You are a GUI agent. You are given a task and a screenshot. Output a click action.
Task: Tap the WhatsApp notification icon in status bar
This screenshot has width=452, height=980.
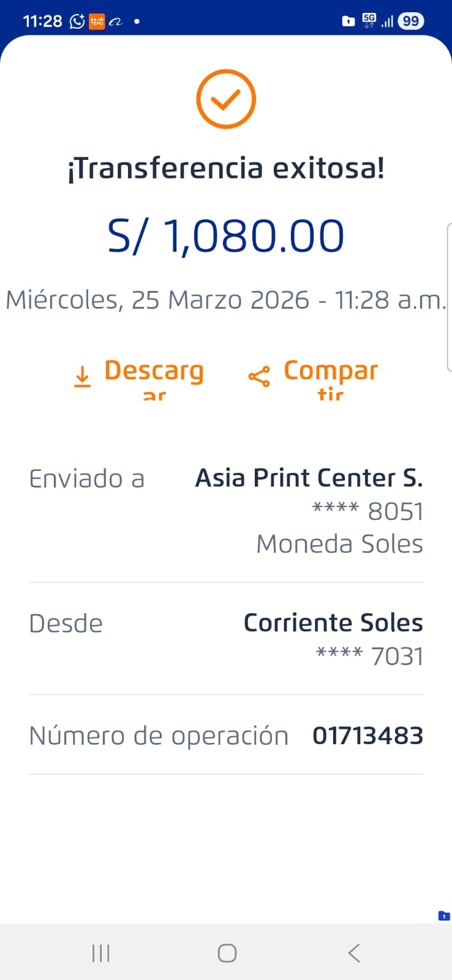pyautogui.click(x=77, y=21)
